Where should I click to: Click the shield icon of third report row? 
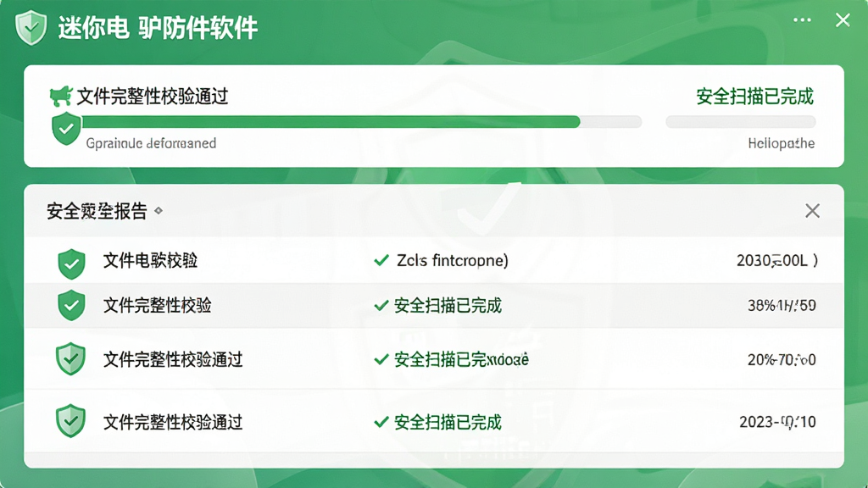click(x=71, y=359)
